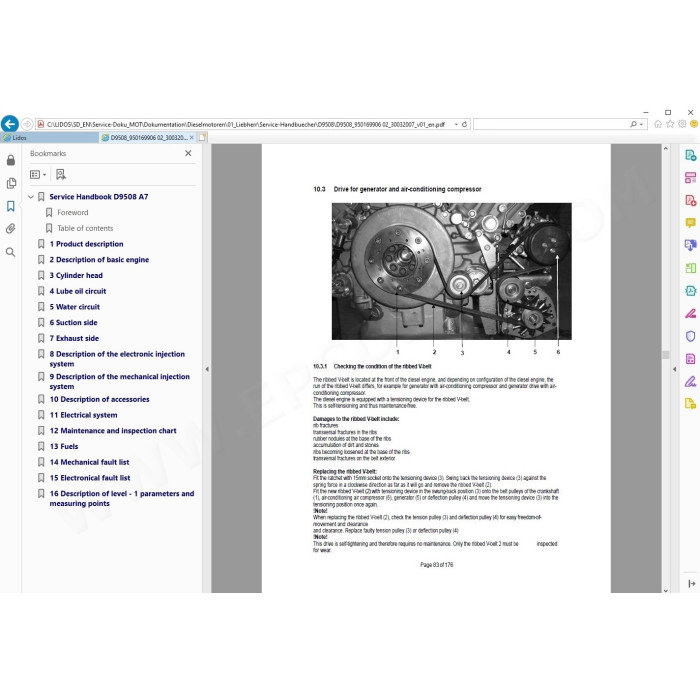The width and height of the screenshot is (700, 700).
Task: Collapse the right tools pane with arrow handle
Action: pyautogui.click(x=674, y=369)
